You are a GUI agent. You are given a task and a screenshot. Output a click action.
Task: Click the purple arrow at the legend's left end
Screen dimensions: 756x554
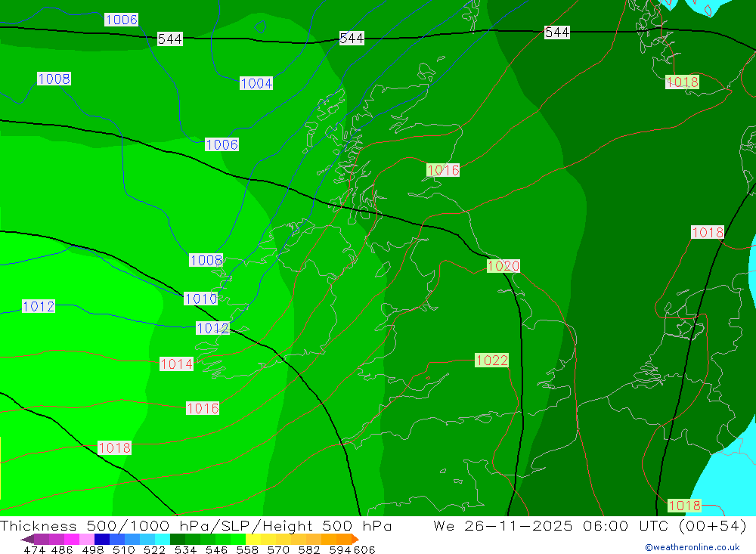[27, 539]
